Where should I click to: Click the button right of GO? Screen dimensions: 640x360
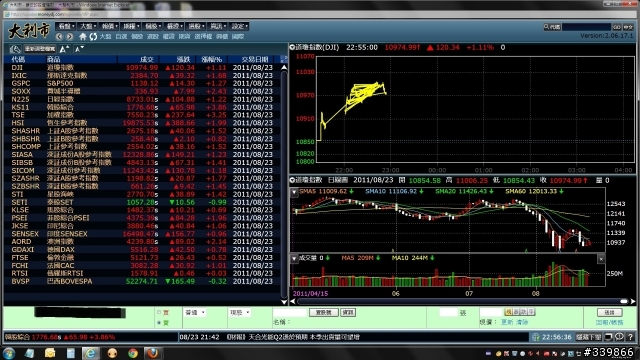click(x=628, y=27)
